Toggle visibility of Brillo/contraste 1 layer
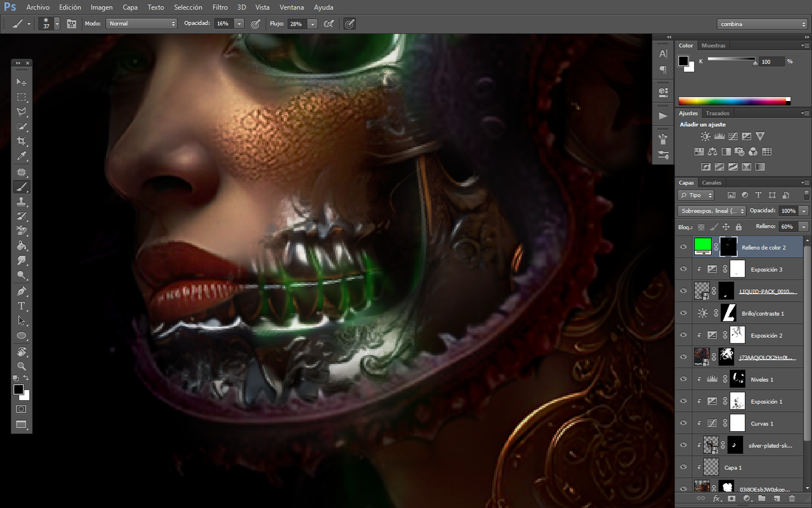The height and width of the screenshot is (508, 812). click(683, 313)
